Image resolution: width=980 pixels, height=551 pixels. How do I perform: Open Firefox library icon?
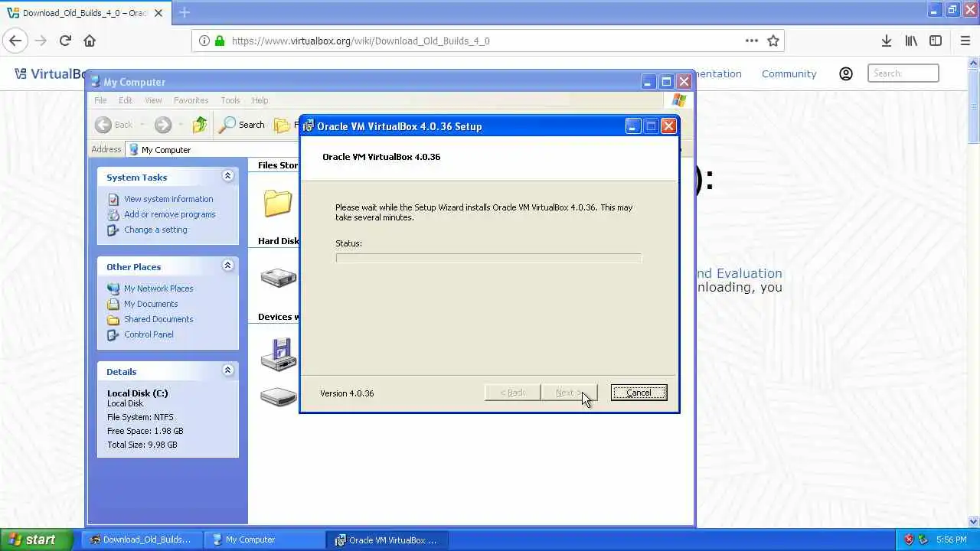911,41
